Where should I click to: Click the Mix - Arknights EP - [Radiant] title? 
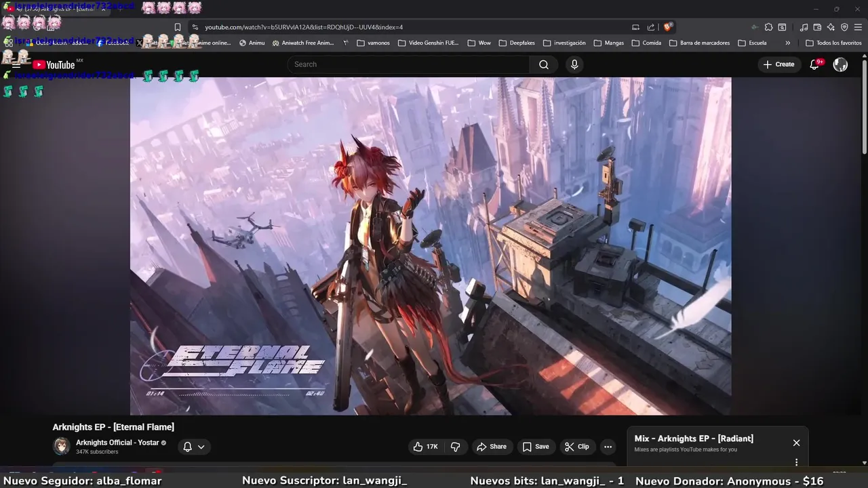694,439
